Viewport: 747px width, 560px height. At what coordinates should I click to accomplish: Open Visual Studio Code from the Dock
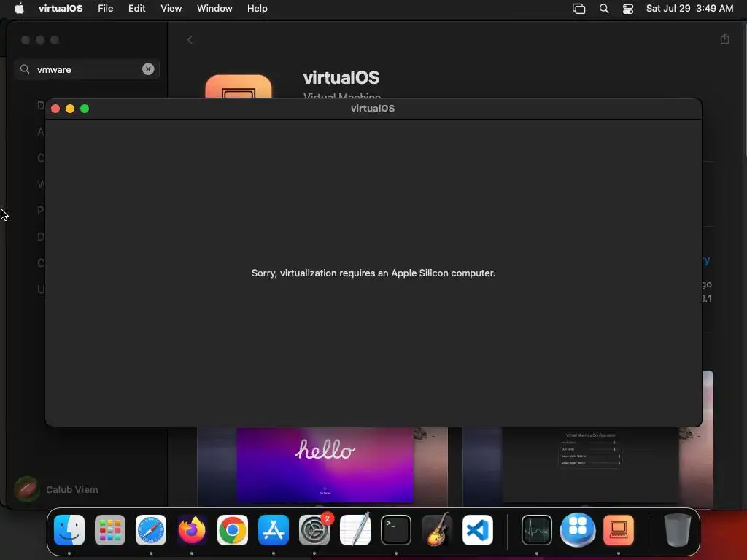click(477, 530)
